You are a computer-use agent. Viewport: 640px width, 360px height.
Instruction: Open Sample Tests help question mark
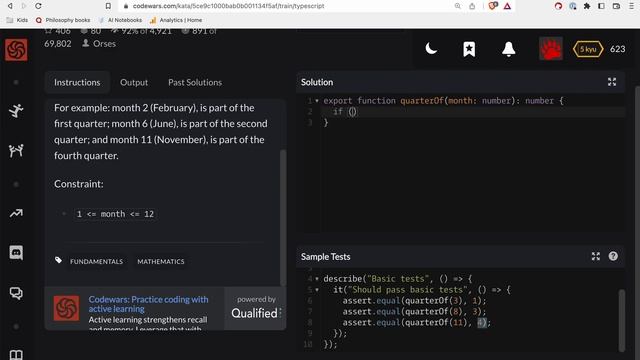point(613,256)
